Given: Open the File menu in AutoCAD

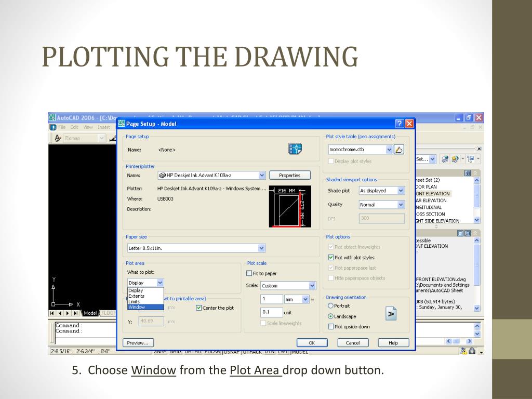Looking at the screenshot, I should [x=62, y=127].
